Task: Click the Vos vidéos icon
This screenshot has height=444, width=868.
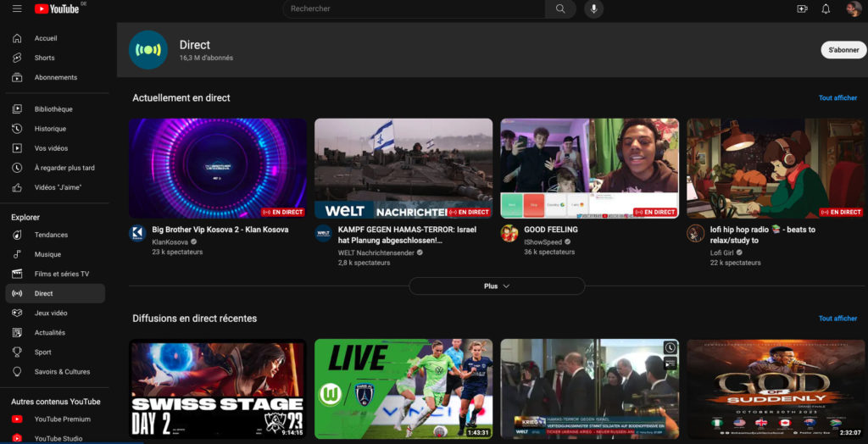Action: pos(17,148)
